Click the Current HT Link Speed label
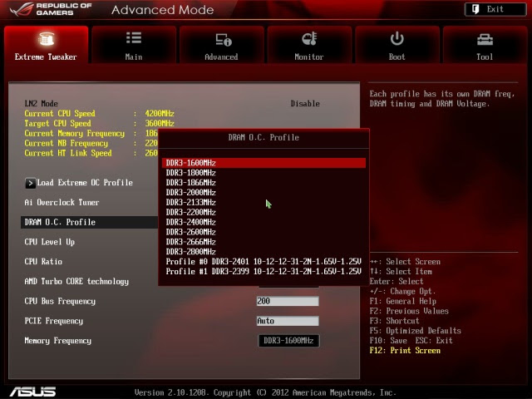Screen dimensions: 532x399 (x=68, y=153)
